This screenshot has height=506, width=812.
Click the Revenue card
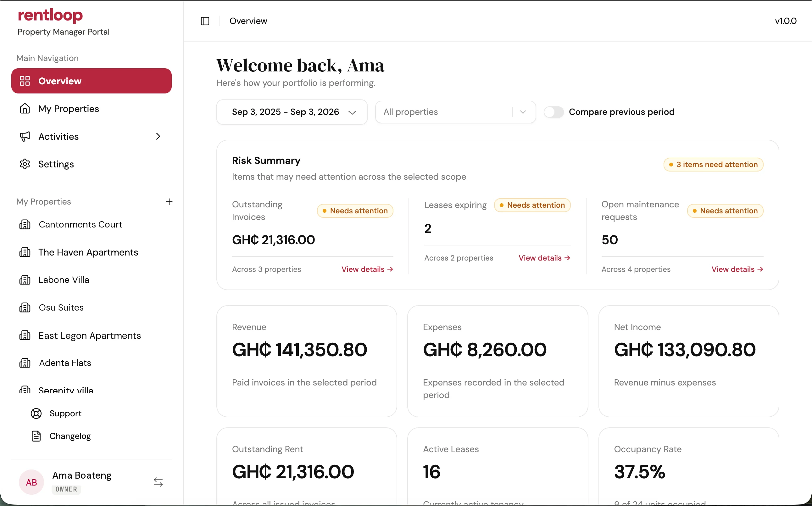pos(307,361)
